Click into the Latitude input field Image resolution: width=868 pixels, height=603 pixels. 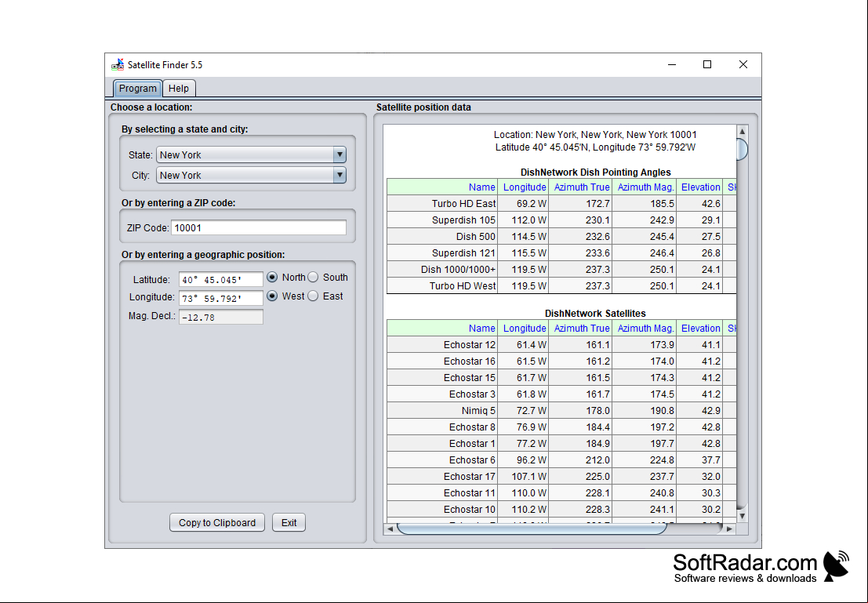(x=221, y=280)
